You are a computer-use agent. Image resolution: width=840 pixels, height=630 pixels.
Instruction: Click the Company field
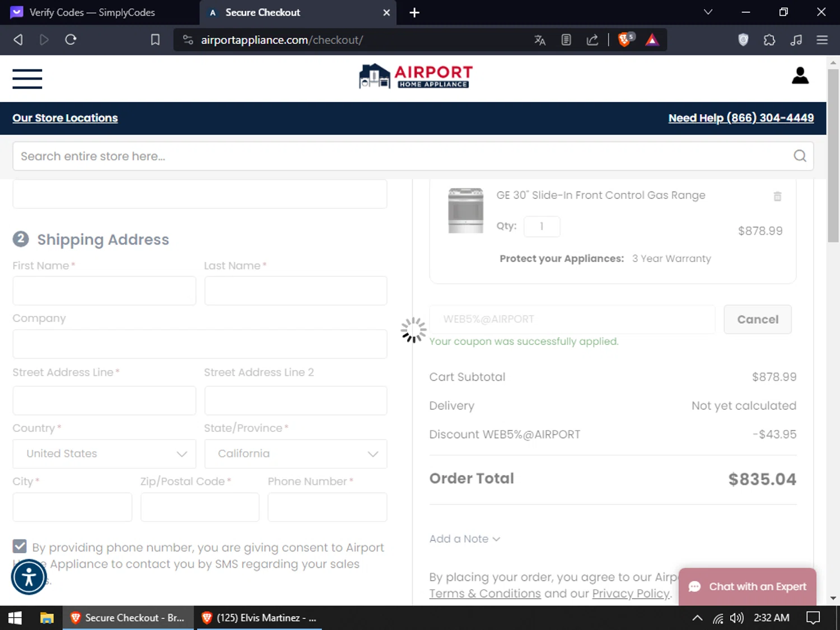200,344
